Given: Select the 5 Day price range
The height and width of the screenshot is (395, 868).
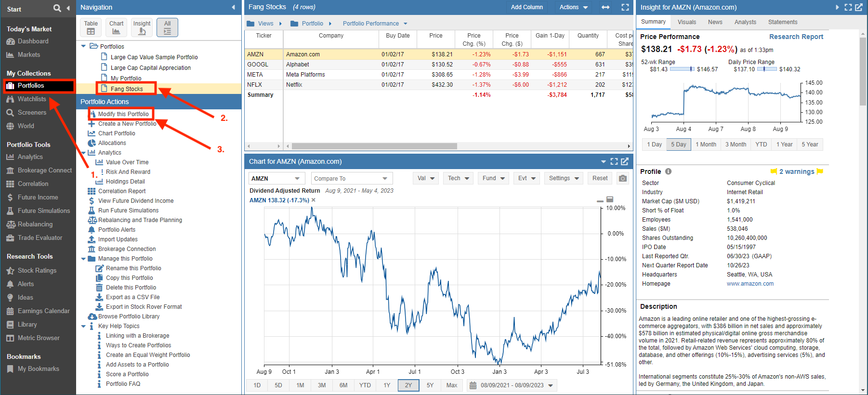Looking at the screenshot, I should click(x=679, y=145).
